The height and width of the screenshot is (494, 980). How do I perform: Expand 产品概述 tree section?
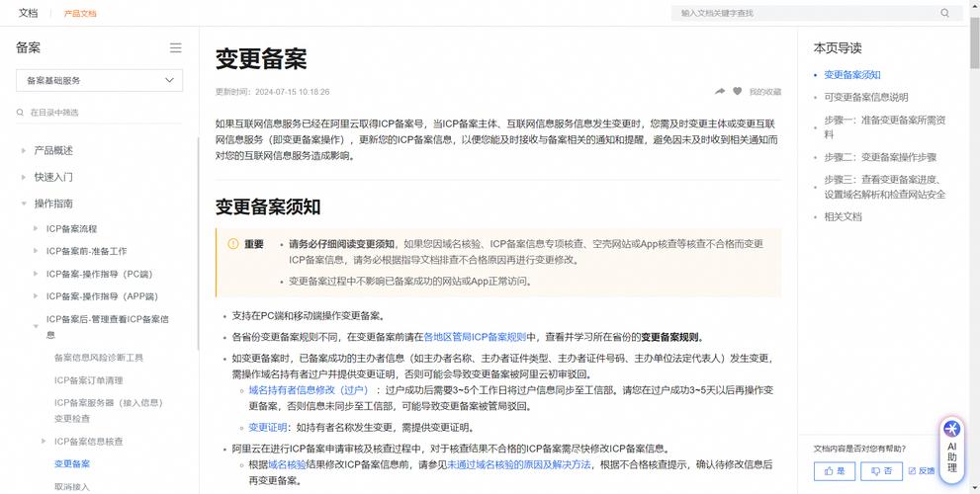coord(24,150)
